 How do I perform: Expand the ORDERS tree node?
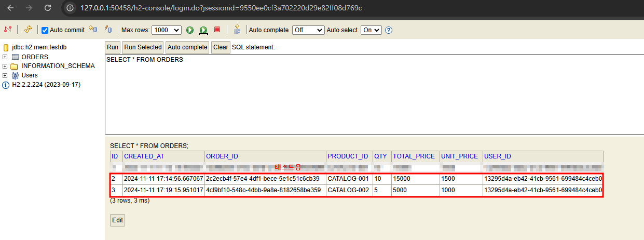[5, 57]
